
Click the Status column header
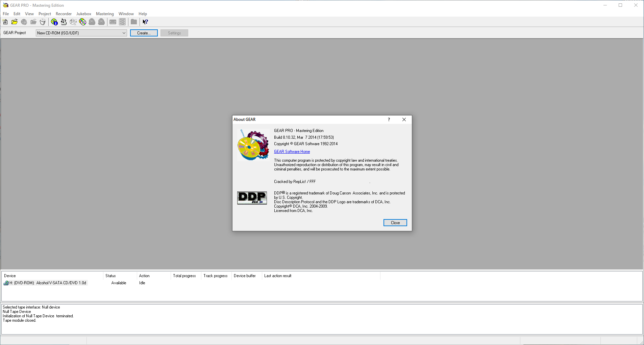coord(120,276)
